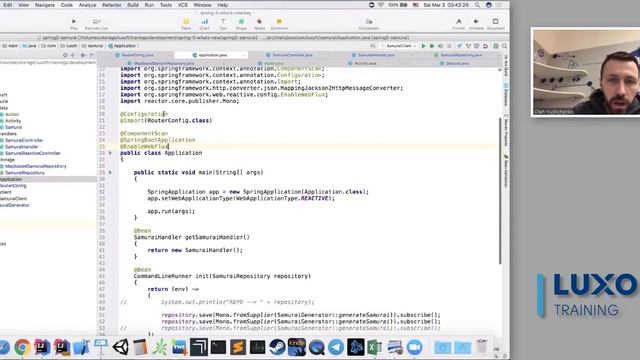Open Excel from the Dock
The image size is (640, 360).
[374, 347]
